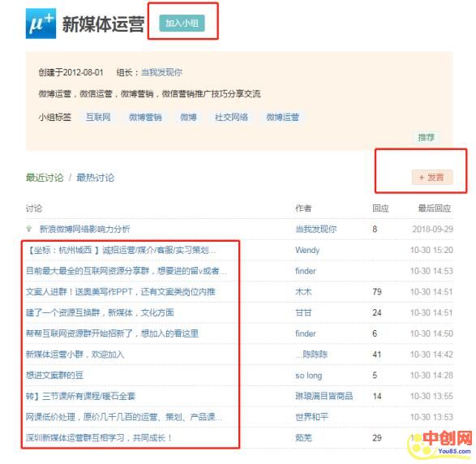
Task: Switch to 最近讨论 tab
Action: [x=45, y=178]
